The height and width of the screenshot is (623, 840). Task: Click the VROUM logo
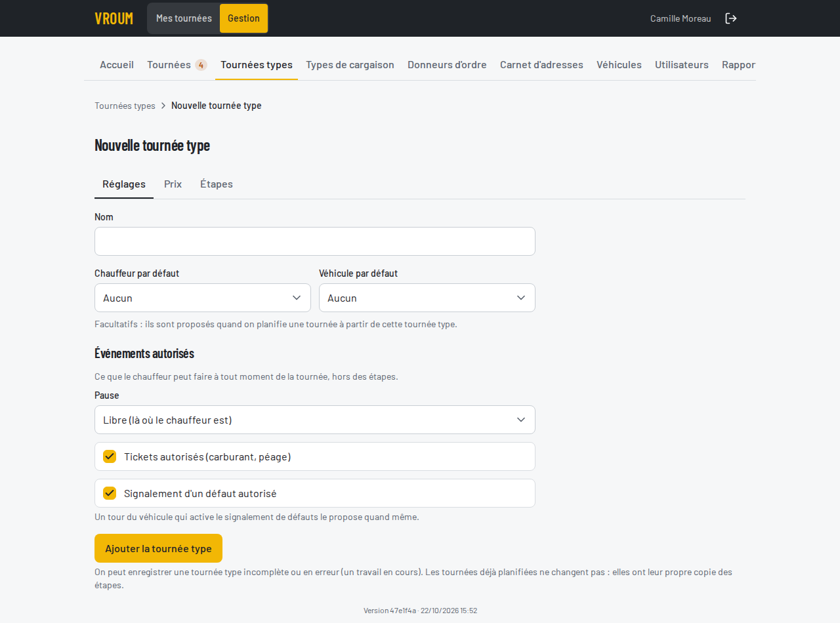114,18
